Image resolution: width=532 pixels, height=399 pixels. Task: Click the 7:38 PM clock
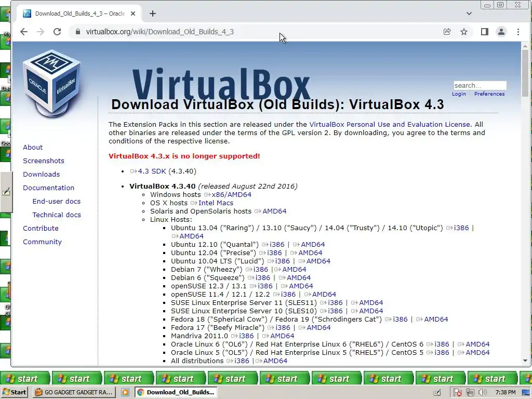tap(505, 393)
